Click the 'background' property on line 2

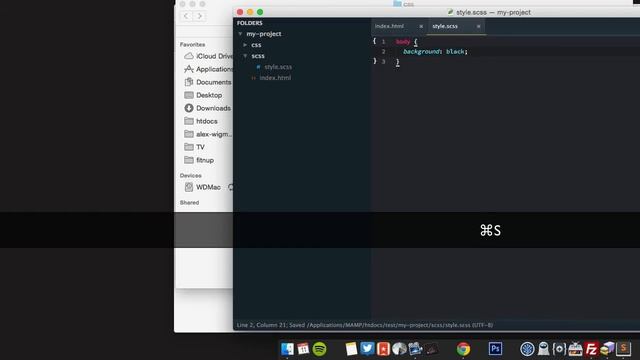[x=422, y=51]
